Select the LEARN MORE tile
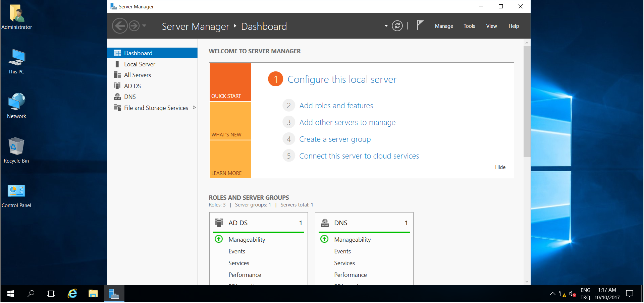644x303 pixels. [230, 159]
